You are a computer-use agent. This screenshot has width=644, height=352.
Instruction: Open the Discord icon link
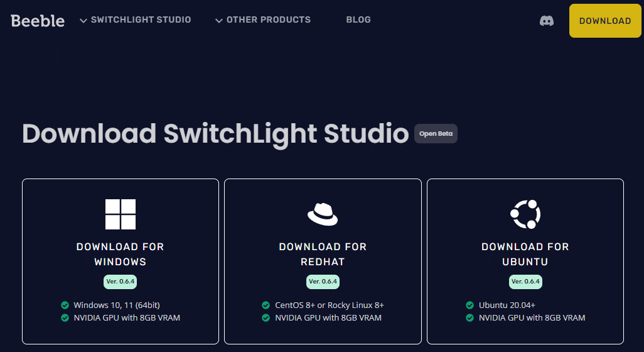pos(546,21)
